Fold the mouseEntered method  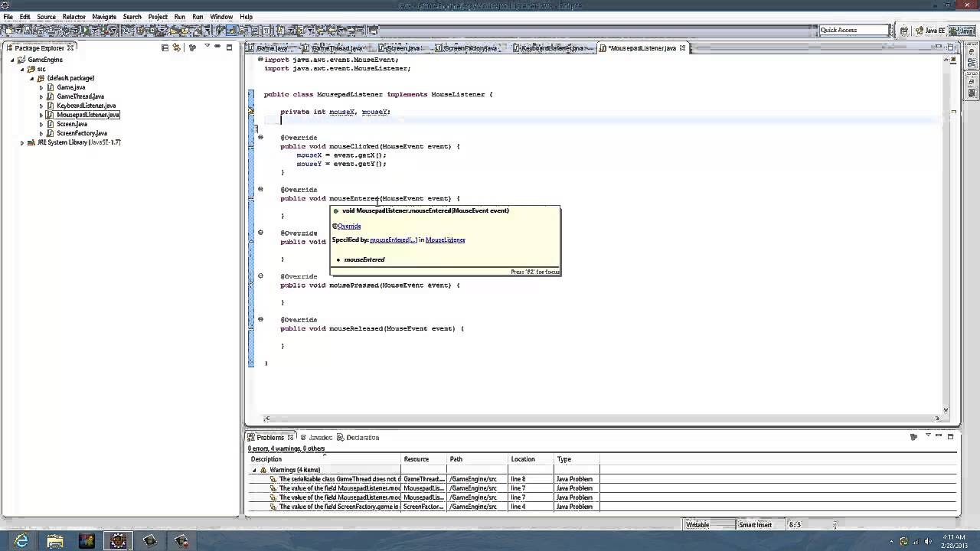[260, 189]
